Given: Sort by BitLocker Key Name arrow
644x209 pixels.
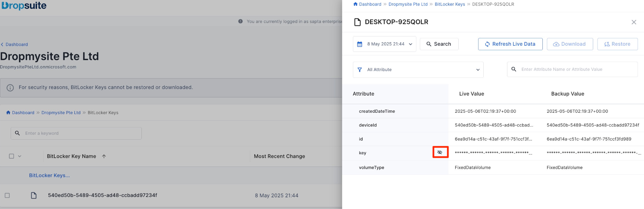Looking at the screenshot, I should click(104, 156).
